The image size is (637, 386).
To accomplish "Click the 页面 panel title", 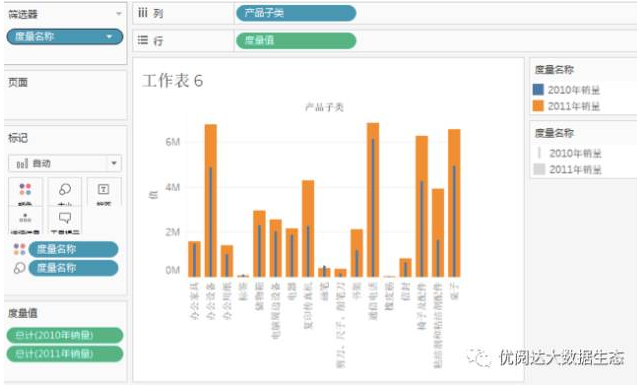I will pos(18,82).
